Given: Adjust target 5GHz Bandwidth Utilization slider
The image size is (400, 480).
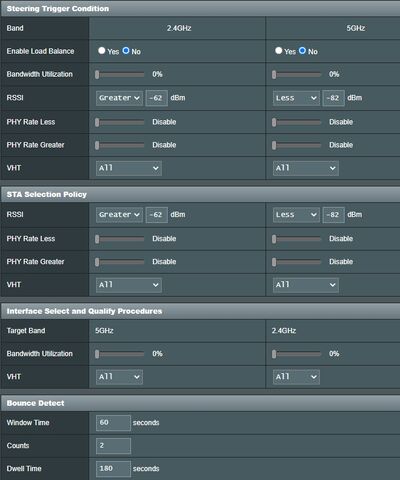Looking at the screenshot, I should (x=120, y=354).
